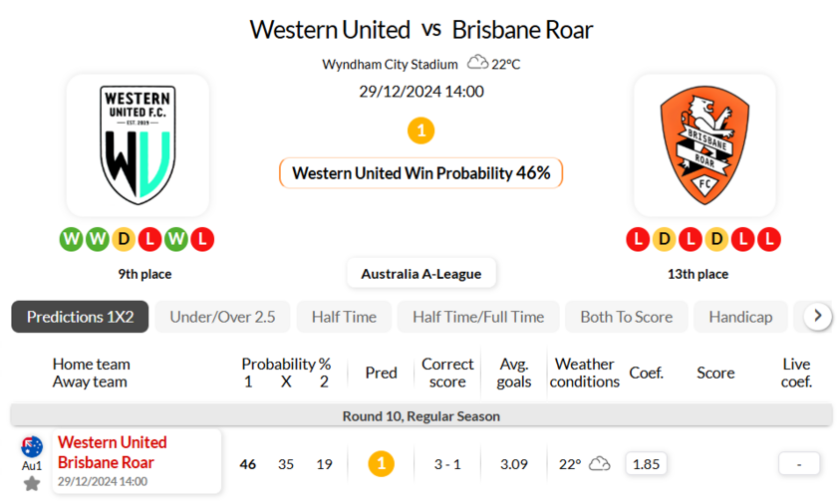The height and width of the screenshot is (504, 837).
Task: Open the Half Time/Full Time tab
Action: [478, 317]
